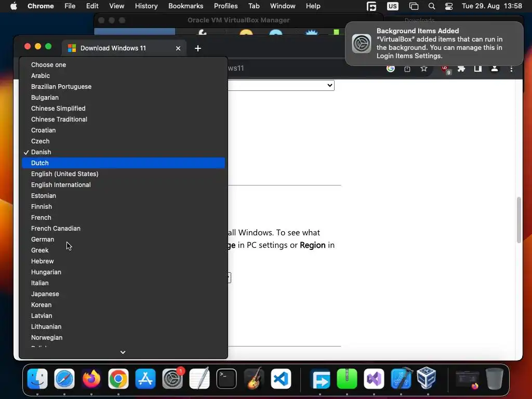Image resolution: width=532 pixels, height=399 pixels.
Task: Click the uBlock Origin extension icon
Action: [446, 70]
